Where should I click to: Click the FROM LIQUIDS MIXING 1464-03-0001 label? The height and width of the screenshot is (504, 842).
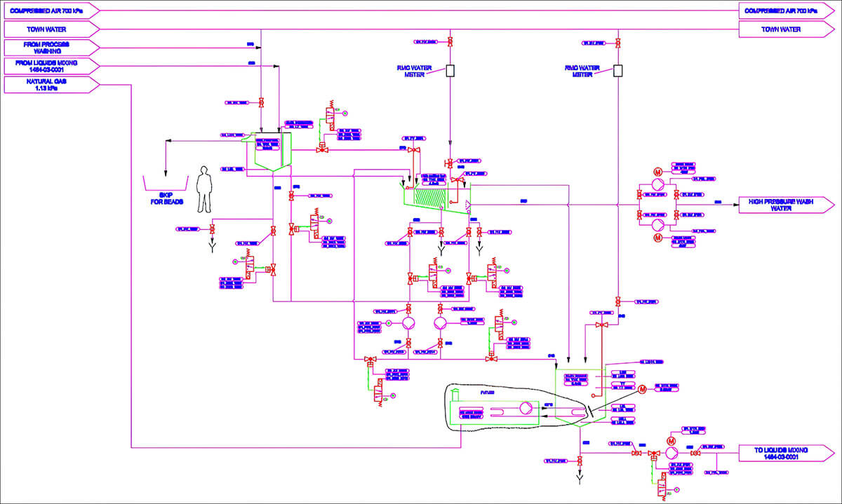pos(53,66)
